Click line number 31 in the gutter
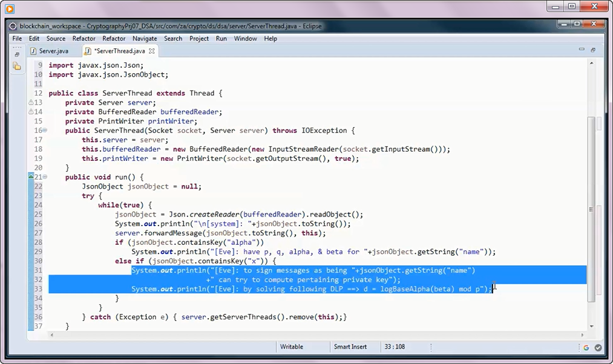 tap(38, 270)
